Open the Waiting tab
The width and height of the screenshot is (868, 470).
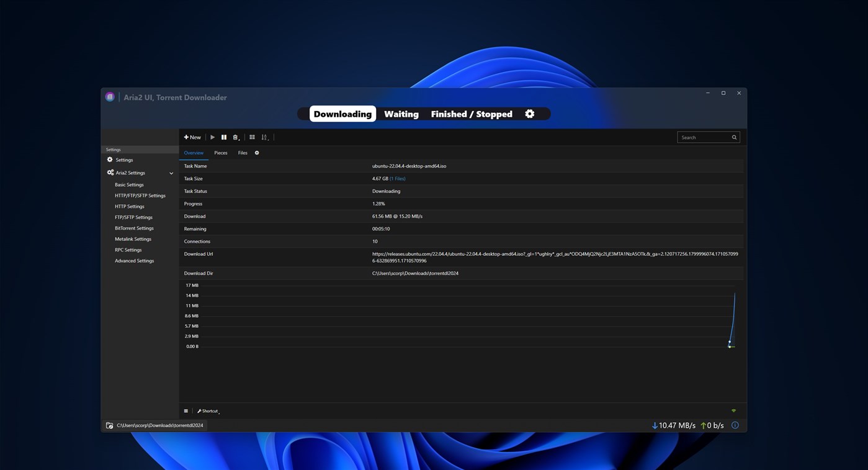coord(401,114)
